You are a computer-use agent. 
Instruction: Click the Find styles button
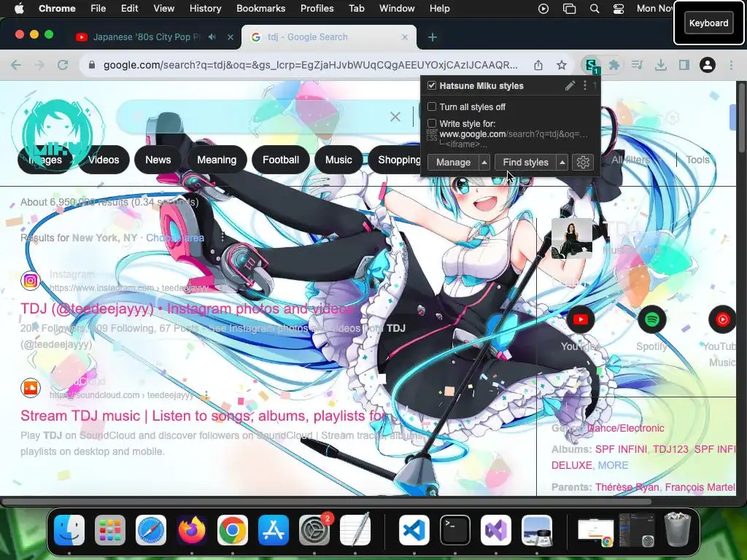(x=525, y=163)
